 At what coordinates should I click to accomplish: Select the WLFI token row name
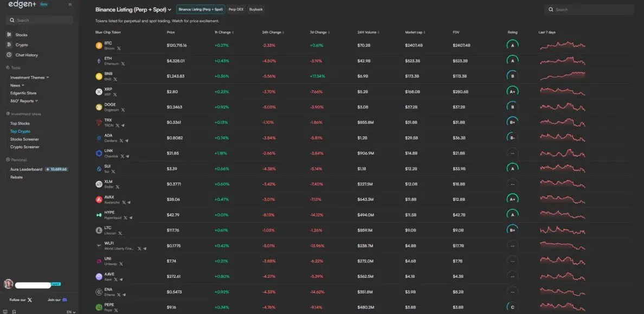pyautogui.click(x=109, y=243)
